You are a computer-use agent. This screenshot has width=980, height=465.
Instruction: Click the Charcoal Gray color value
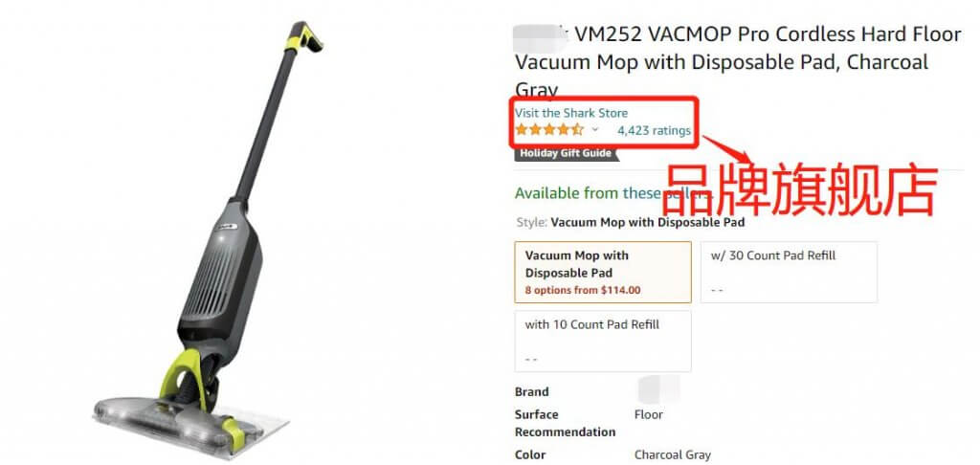click(673, 455)
